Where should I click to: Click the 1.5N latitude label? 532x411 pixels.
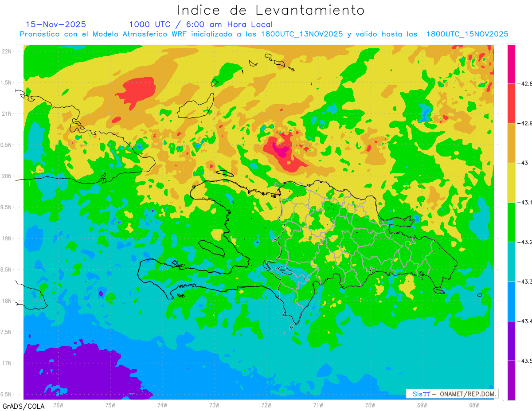(x=6, y=82)
